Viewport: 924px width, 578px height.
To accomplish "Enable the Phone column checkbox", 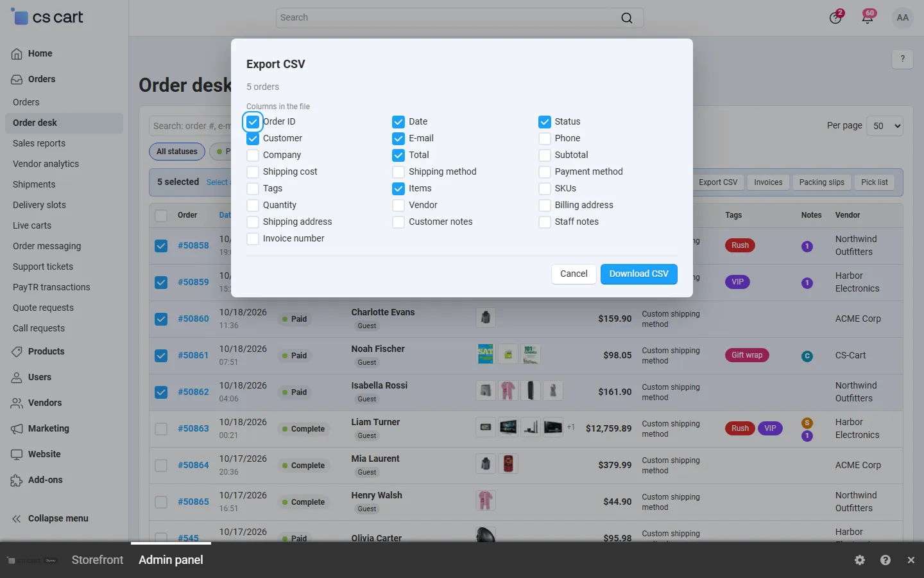I will [x=545, y=138].
